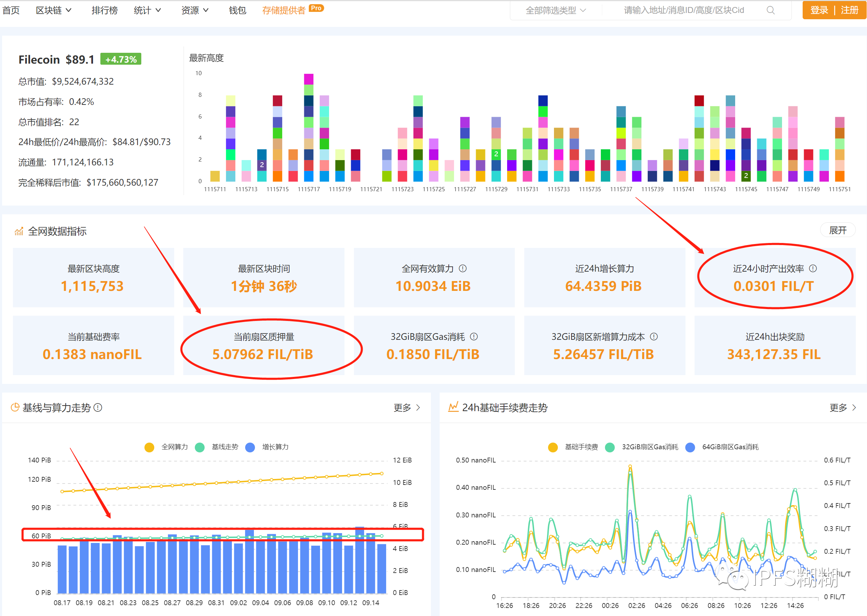
Task: Click the 市场占有率 0.42% text
Action: coord(56,102)
